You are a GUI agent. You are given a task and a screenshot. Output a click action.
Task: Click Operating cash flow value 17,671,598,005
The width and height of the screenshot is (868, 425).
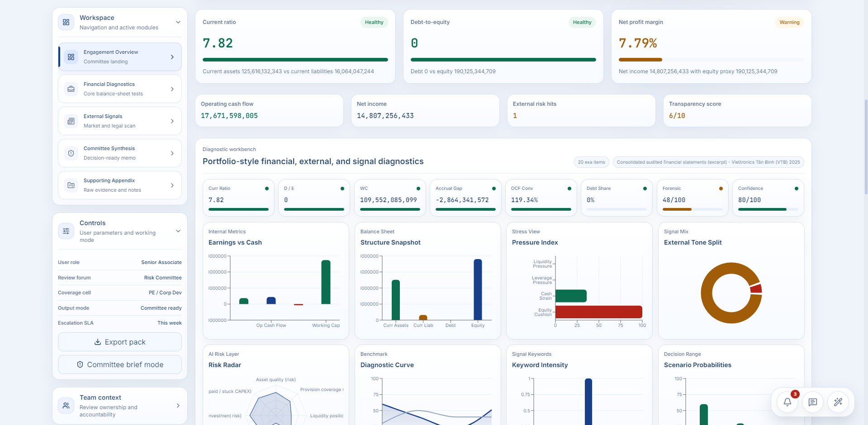pos(229,116)
